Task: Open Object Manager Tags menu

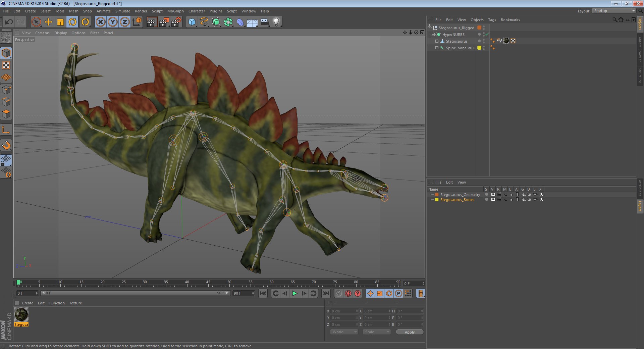Action: 492,20
